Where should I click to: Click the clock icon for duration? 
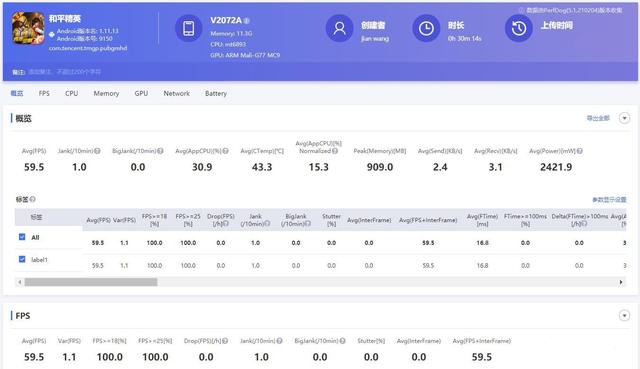point(426,28)
